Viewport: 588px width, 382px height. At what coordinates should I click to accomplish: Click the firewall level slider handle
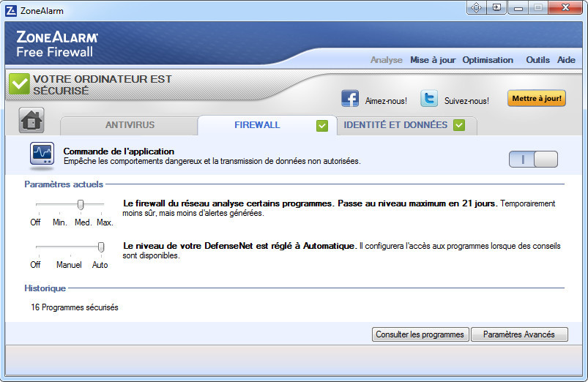coord(81,205)
